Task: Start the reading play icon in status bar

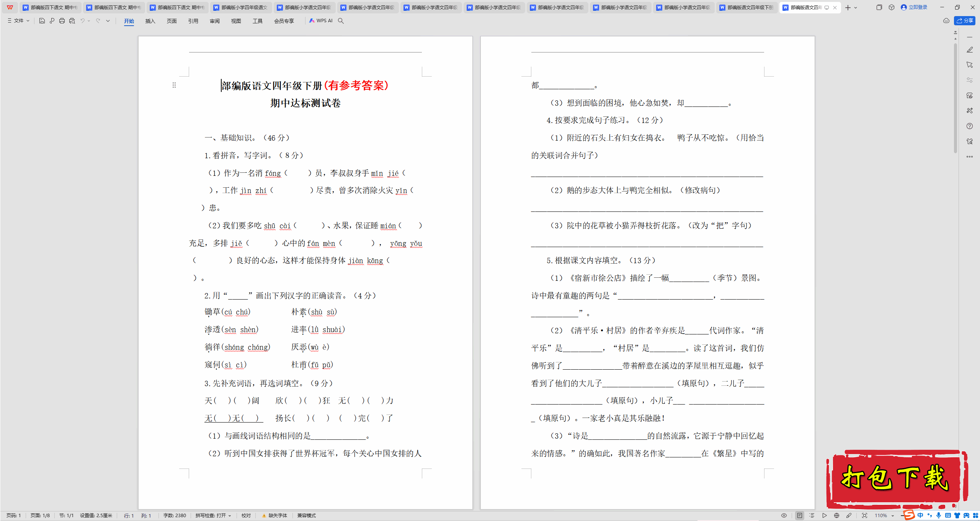Action: point(825,516)
